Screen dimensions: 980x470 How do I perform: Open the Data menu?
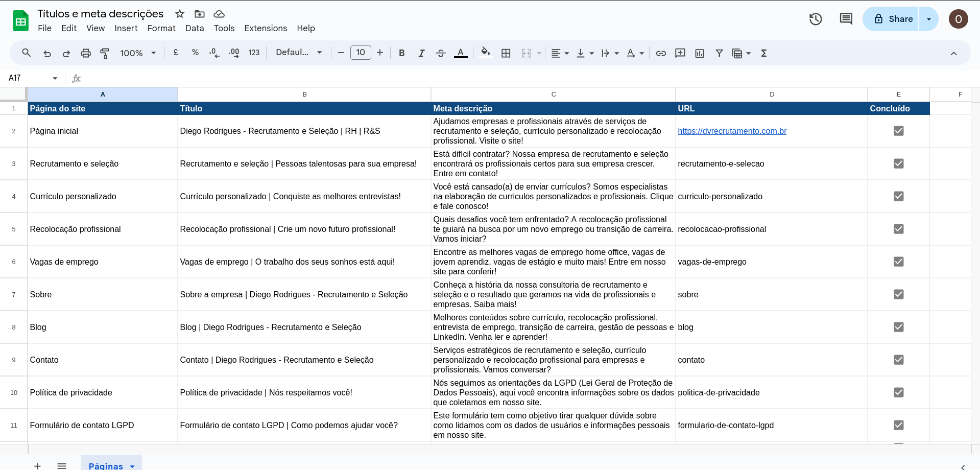194,28
